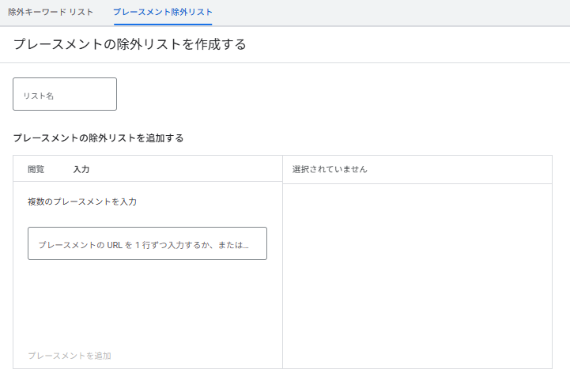Click the リスト名 input field
Screen dimensions: 570x392
coord(65,95)
